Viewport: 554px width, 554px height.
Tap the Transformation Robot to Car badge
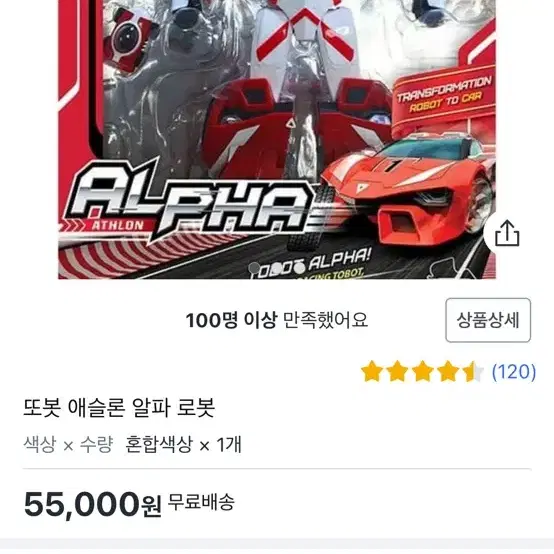[444, 95]
